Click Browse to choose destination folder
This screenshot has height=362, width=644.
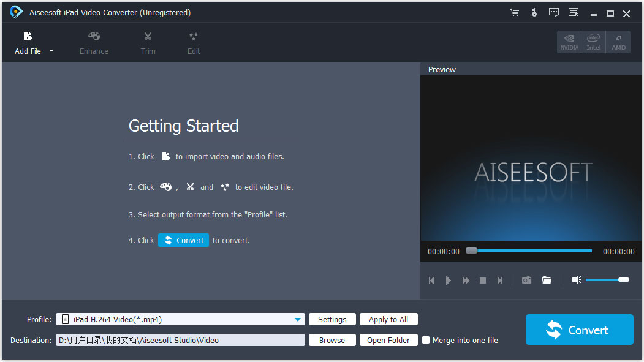coord(332,340)
